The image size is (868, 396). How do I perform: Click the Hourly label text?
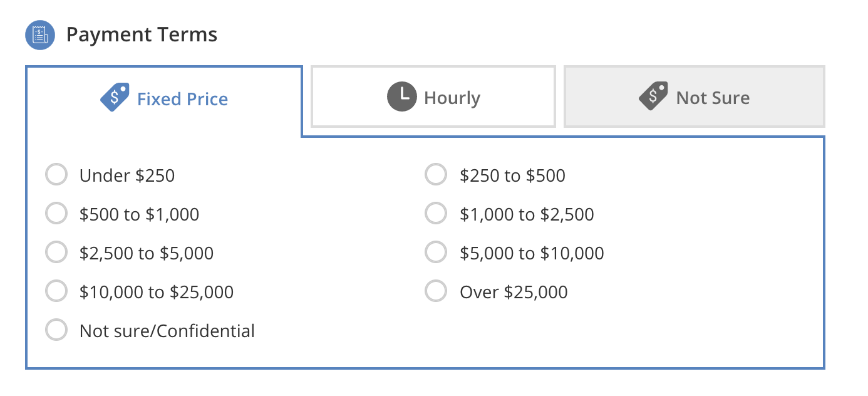pos(452,98)
